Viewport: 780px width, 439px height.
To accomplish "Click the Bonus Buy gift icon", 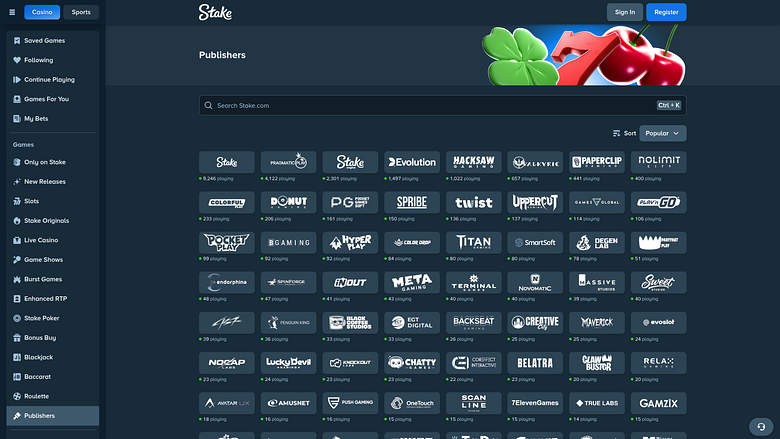I will tap(17, 338).
